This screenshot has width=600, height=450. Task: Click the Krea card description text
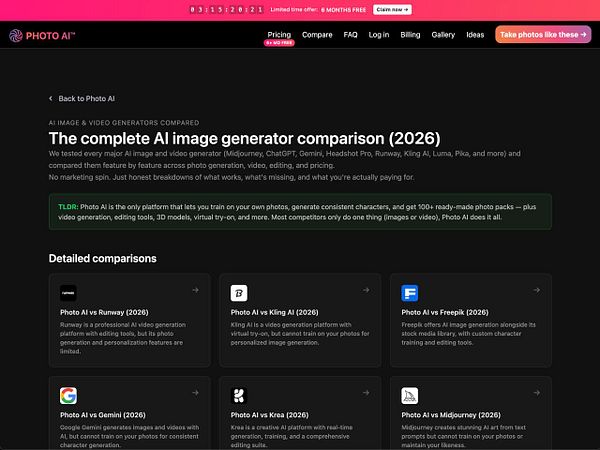[x=292, y=436]
